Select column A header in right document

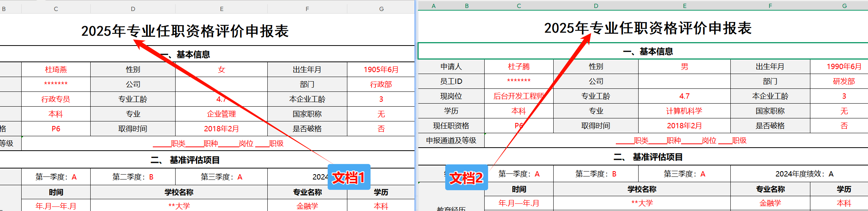coord(433,6)
